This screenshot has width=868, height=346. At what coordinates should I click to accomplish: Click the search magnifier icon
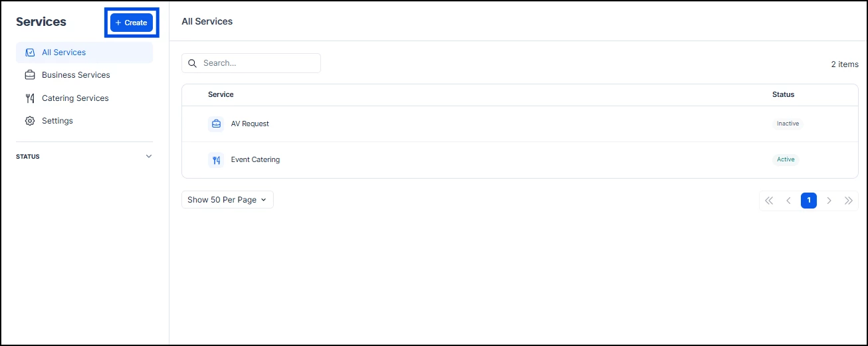coord(193,63)
